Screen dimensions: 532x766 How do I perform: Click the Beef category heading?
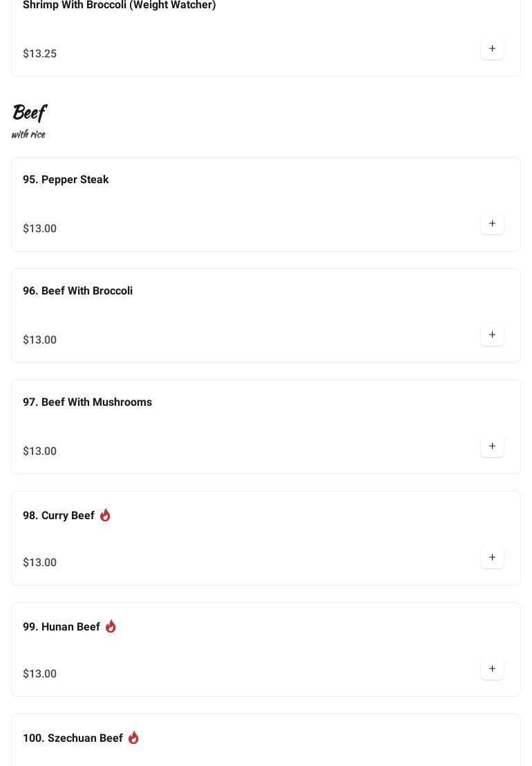[x=29, y=112]
